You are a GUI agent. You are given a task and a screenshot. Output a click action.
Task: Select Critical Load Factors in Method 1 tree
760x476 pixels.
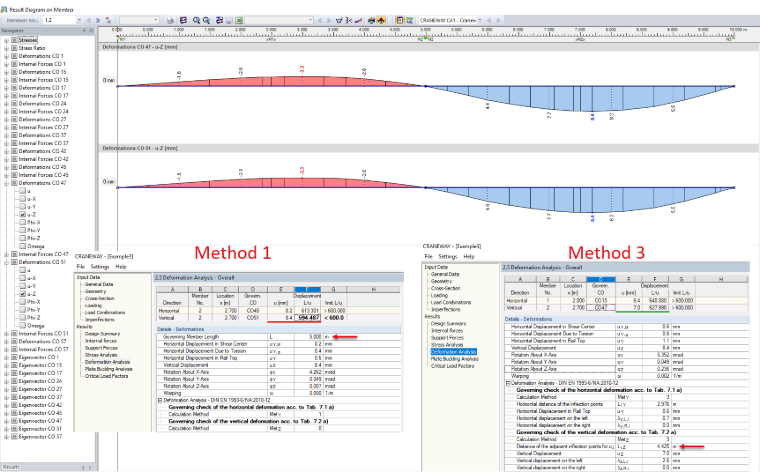107,376
